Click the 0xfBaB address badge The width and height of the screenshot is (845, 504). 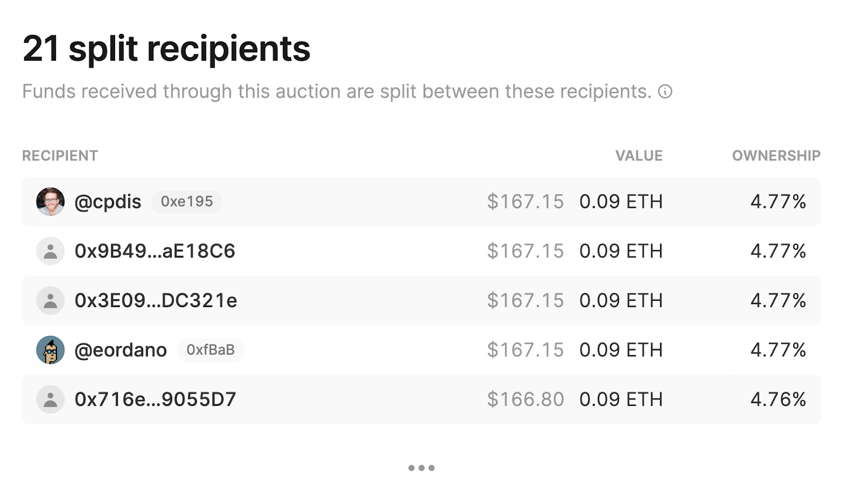point(210,350)
